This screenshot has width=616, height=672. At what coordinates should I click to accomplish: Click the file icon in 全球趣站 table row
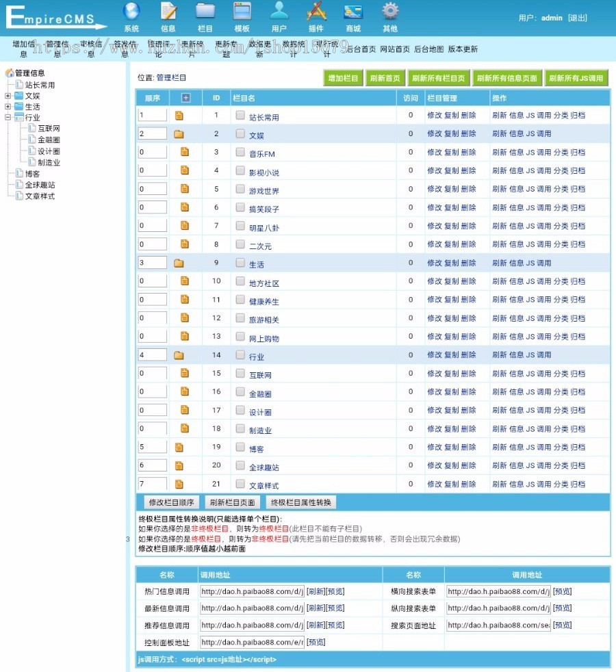pyautogui.click(x=179, y=466)
